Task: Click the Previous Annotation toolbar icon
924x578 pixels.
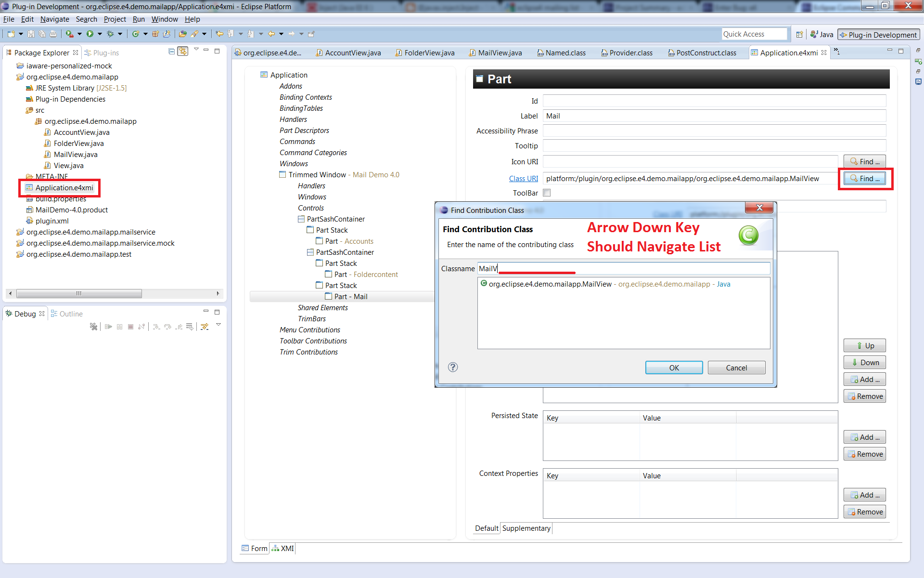Action: (230, 34)
